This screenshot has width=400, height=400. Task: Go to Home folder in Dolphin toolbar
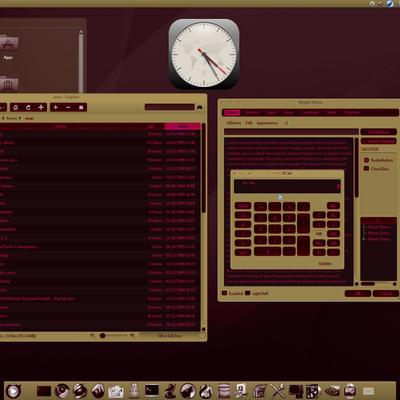(16, 107)
